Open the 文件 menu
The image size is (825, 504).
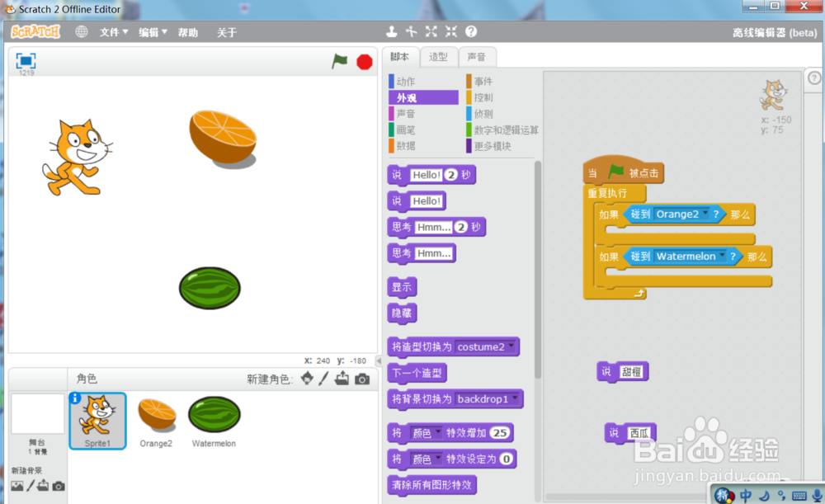point(114,32)
